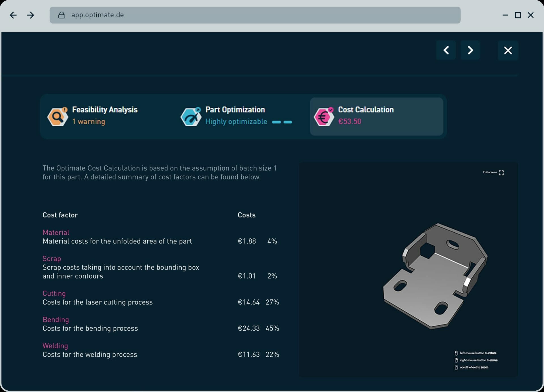Open the Part Optimization tab
This screenshot has width=544, height=392.
tap(235, 110)
